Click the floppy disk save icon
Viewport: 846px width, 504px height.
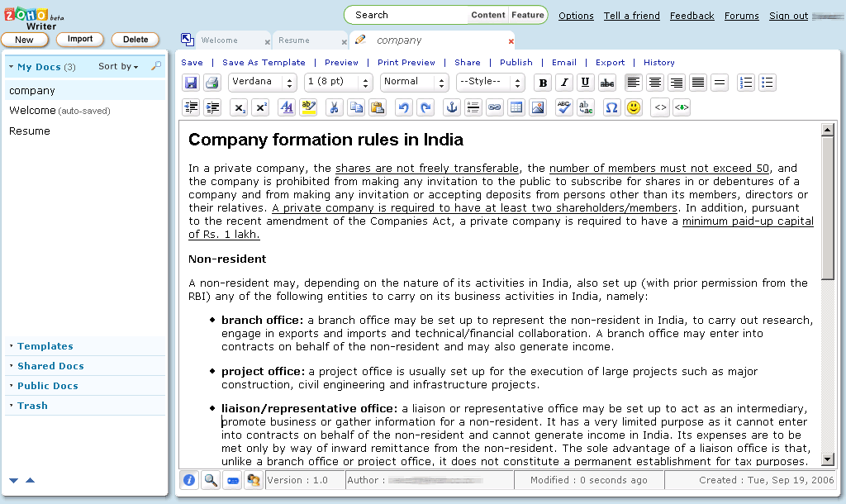click(x=191, y=83)
